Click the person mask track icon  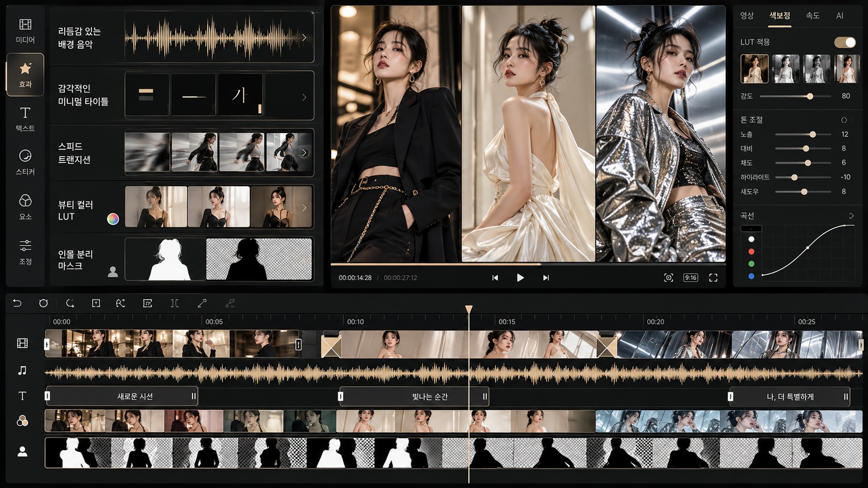point(22,451)
